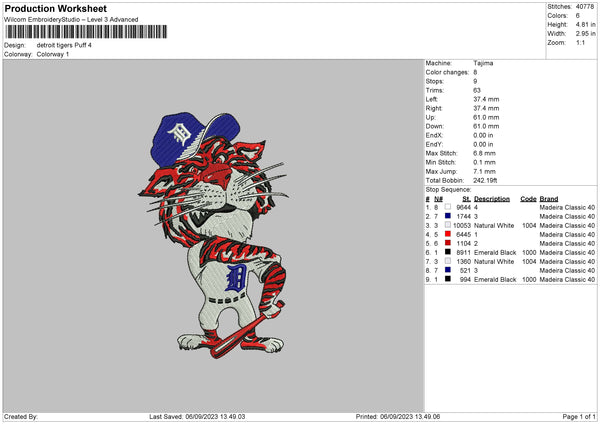The image size is (600, 424).
Task: Click the Zoom value '1:1'
Action: (580, 42)
